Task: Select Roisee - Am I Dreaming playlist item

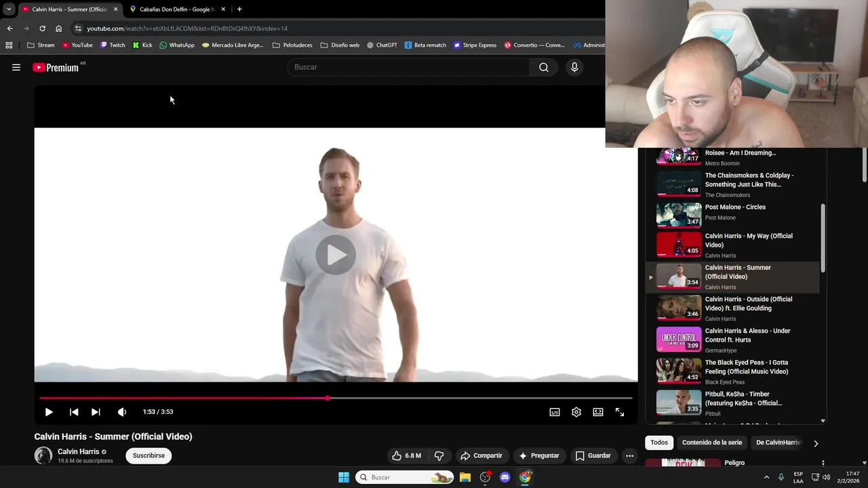Action: pos(732,157)
